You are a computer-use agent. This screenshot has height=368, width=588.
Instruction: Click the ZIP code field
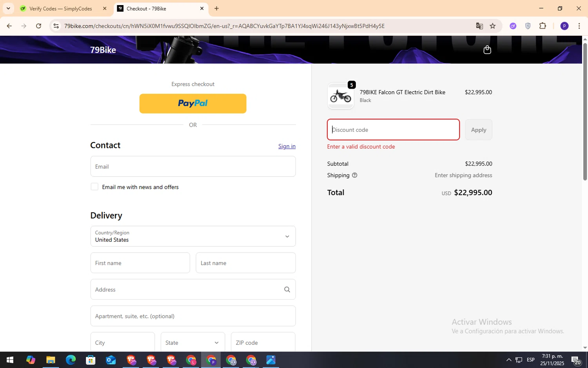coord(263,342)
